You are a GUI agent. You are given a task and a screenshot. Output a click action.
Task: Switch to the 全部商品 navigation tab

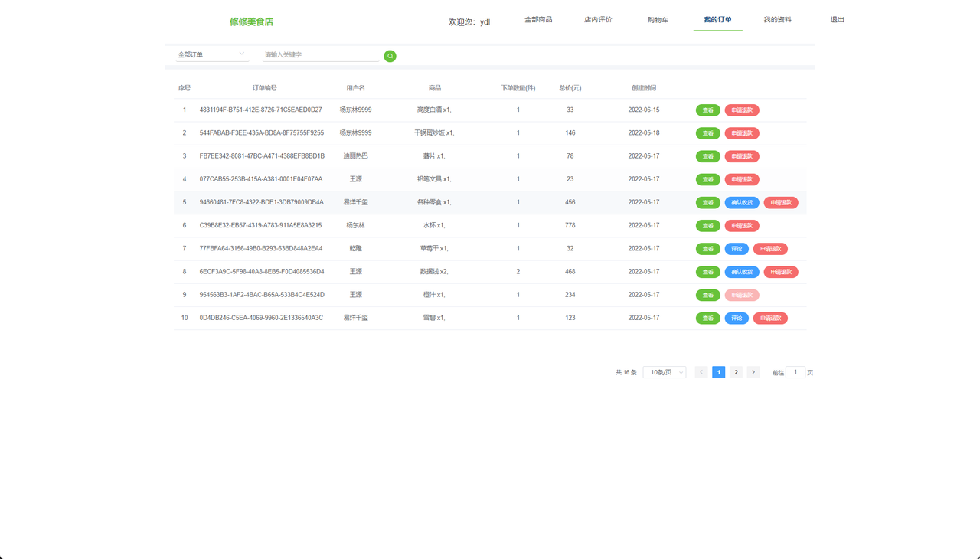pyautogui.click(x=539, y=19)
